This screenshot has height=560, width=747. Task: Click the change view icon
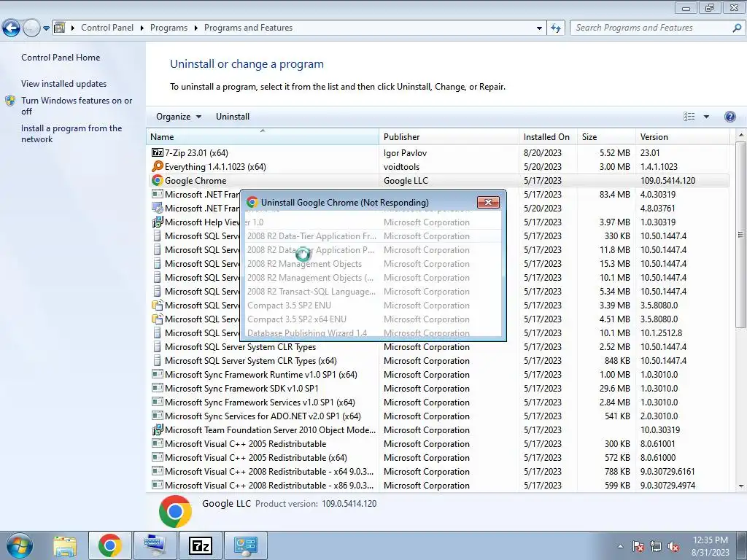pos(689,117)
